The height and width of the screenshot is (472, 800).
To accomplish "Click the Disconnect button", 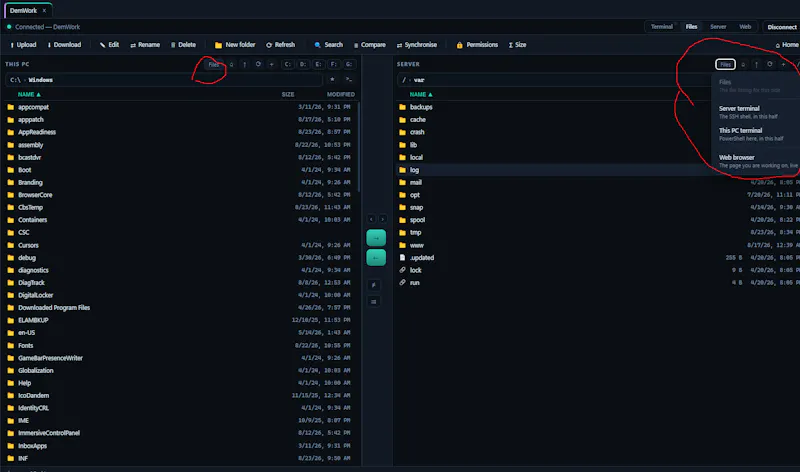I will point(782,27).
